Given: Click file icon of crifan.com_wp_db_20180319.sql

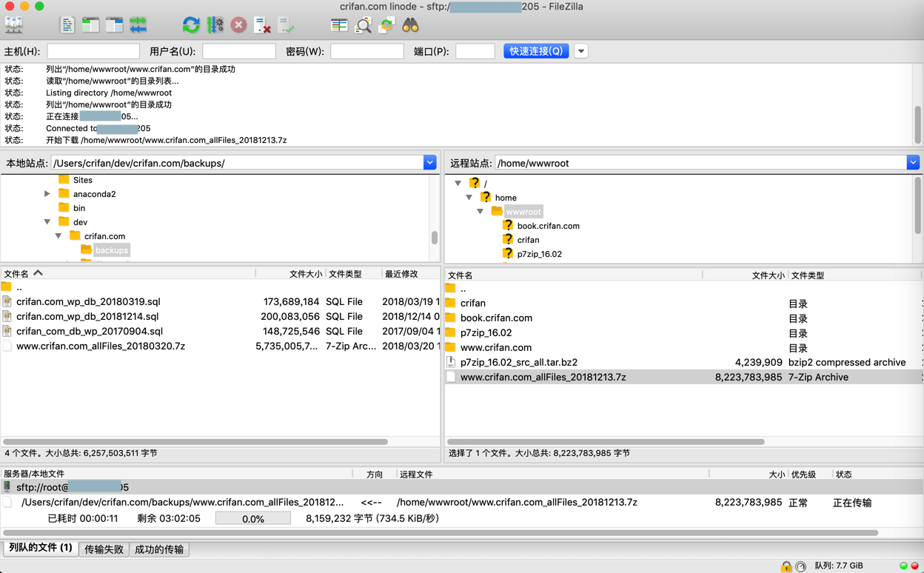Looking at the screenshot, I should pyautogui.click(x=7, y=301).
